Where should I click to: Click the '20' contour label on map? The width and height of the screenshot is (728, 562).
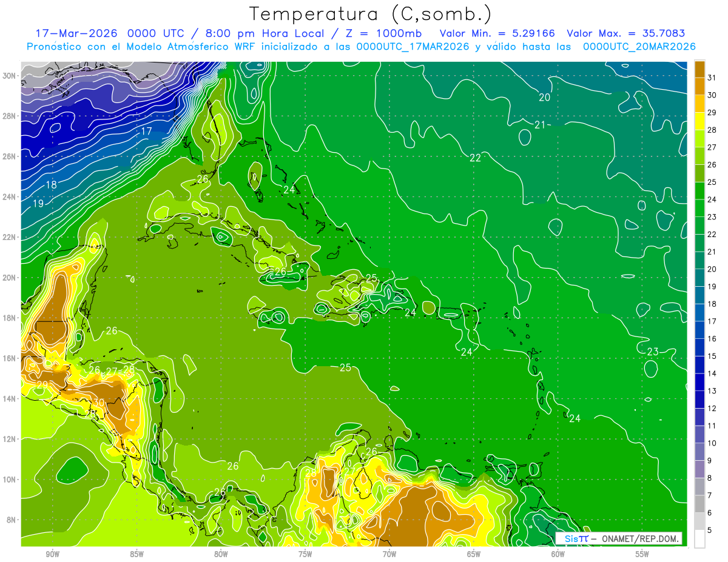[x=544, y=97]
